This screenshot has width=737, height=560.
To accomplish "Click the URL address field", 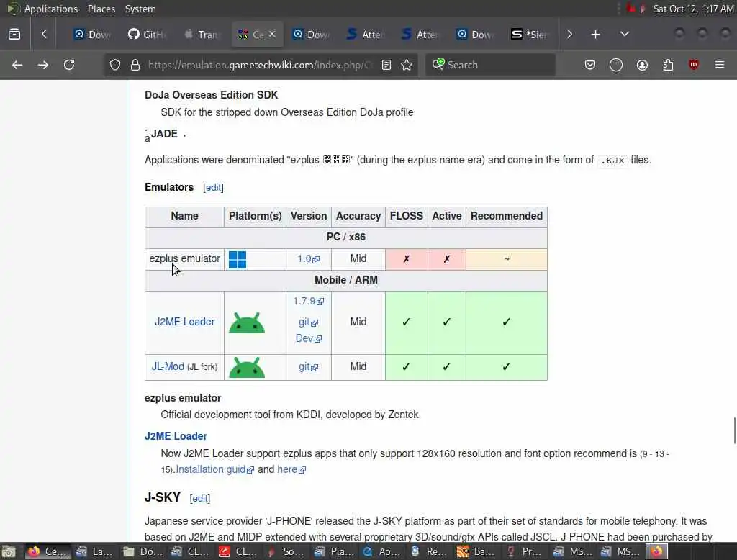I will tap(258, 65).
